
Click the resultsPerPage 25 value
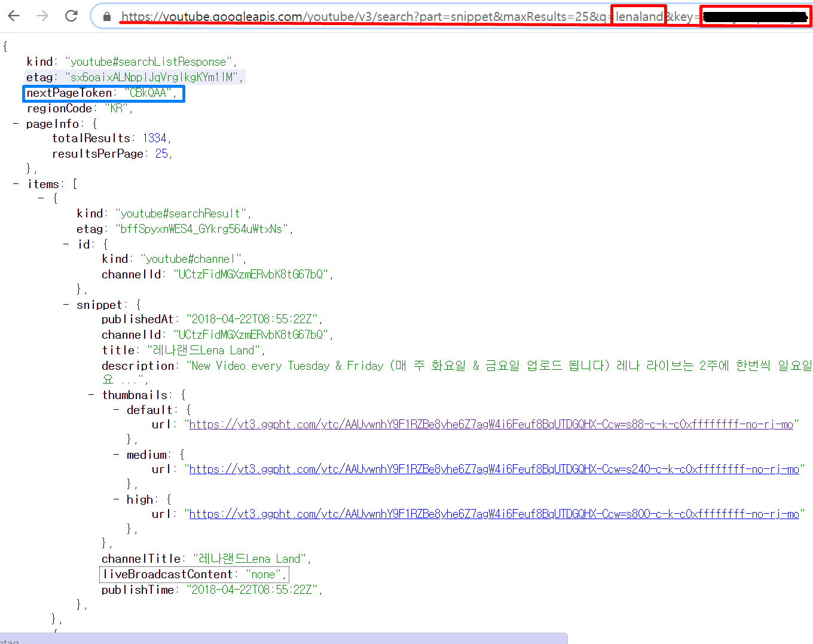pyautogui.click(x=161, y=154)
